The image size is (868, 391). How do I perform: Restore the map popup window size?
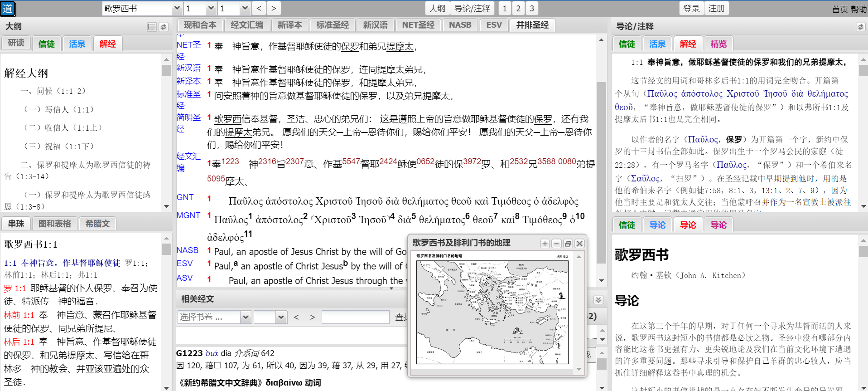pyautogui.click(x=568, y=244)
